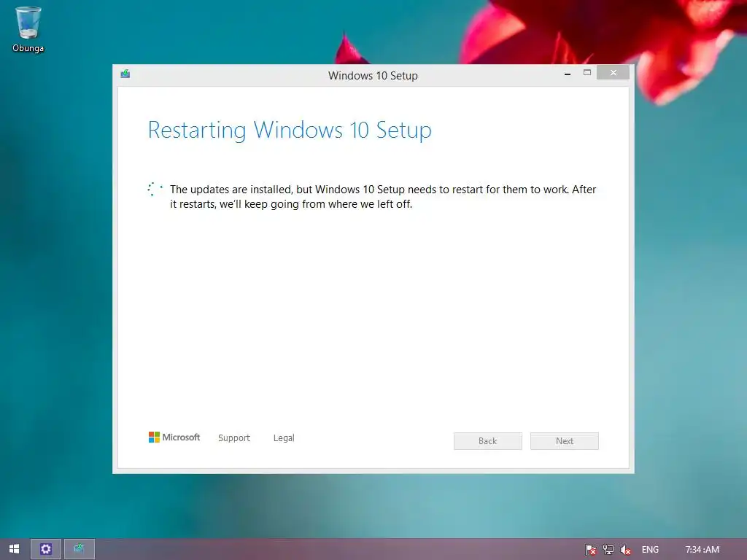747x560 pixels.
Task: Click the 7:34 AM taskbar clock
Action: pos(703,550)
